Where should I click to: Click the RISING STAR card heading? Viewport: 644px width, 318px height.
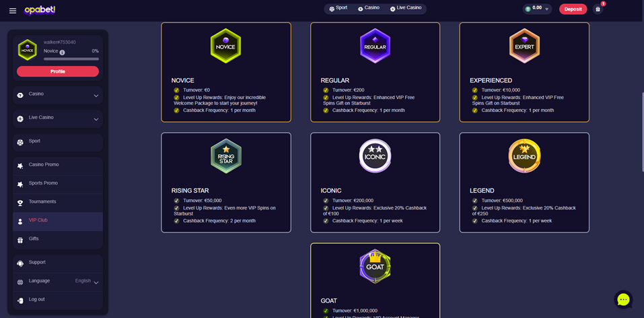(190, 191)
